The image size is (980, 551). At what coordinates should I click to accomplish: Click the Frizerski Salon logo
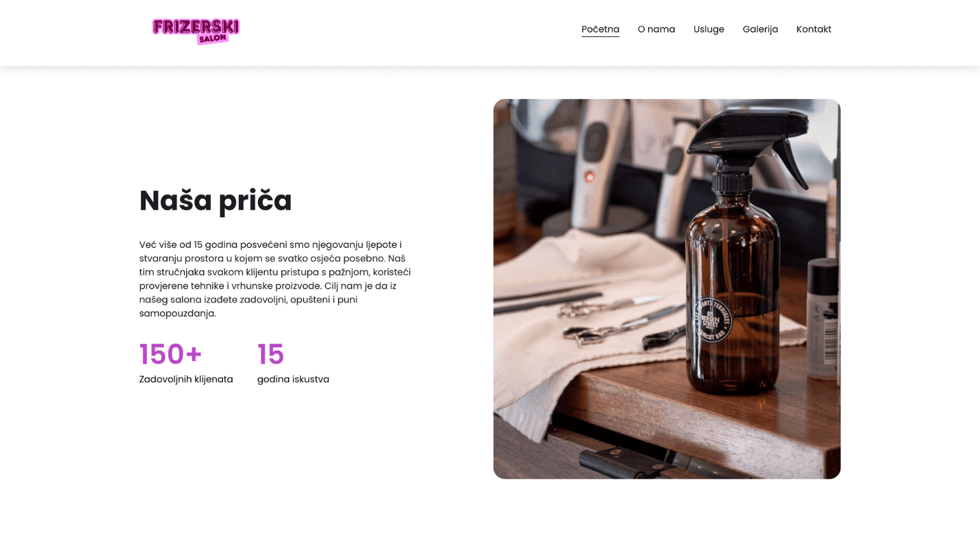tap(195, 31)
